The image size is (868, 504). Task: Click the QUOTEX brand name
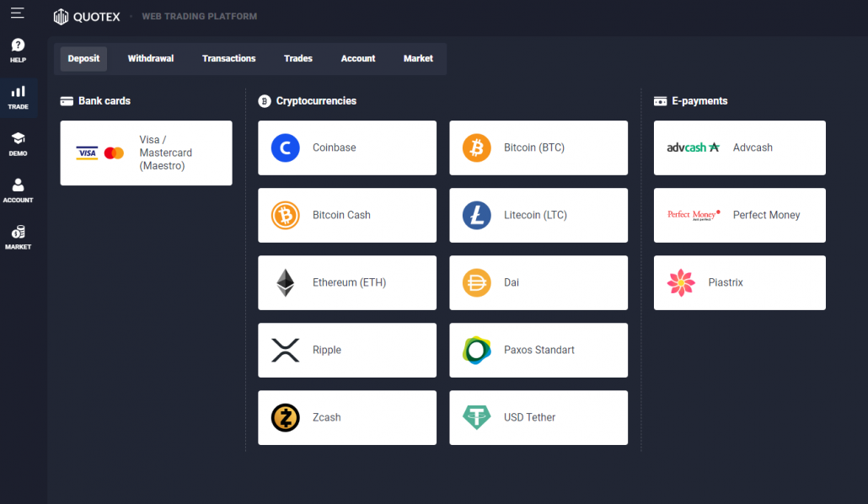click(96, 17)
